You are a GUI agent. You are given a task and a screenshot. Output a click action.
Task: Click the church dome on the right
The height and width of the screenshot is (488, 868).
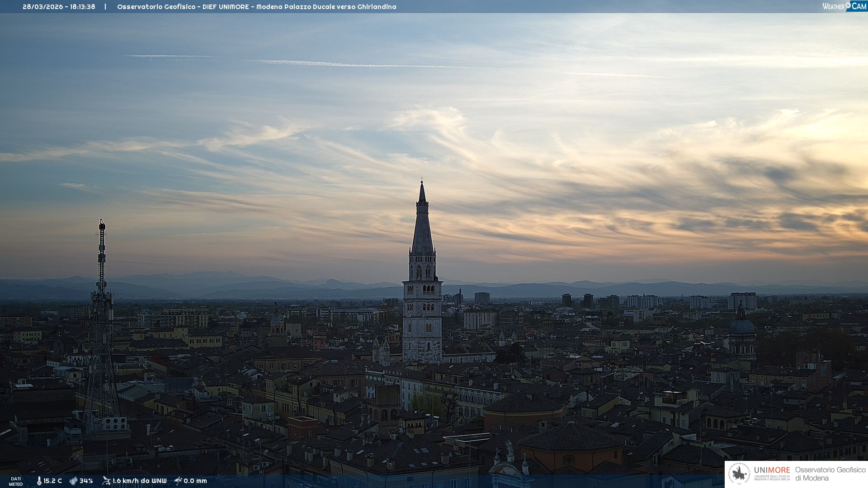tap(742, 325)
